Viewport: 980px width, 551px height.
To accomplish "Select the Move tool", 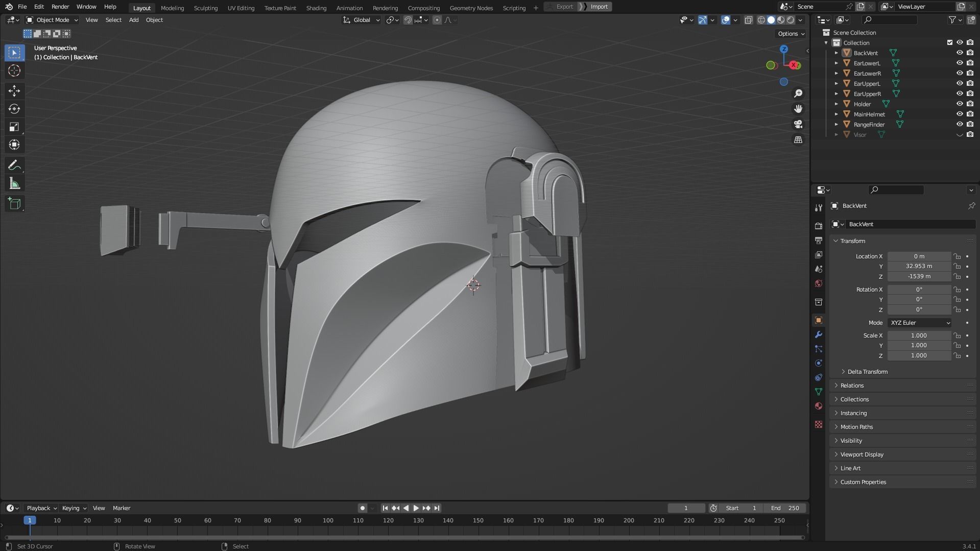I will pos(14,91).
